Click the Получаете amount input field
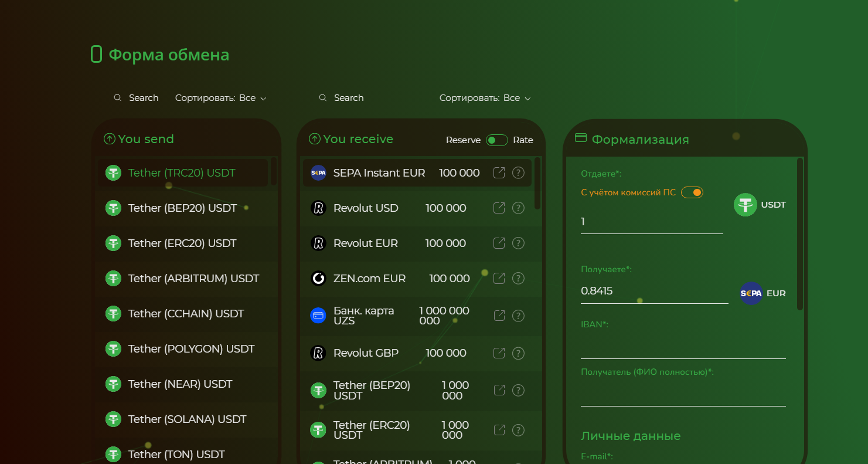 (654, 291)
